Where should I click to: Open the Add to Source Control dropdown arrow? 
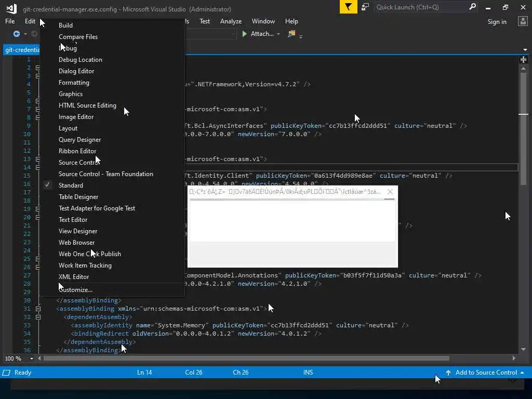(x=522, y=373)
